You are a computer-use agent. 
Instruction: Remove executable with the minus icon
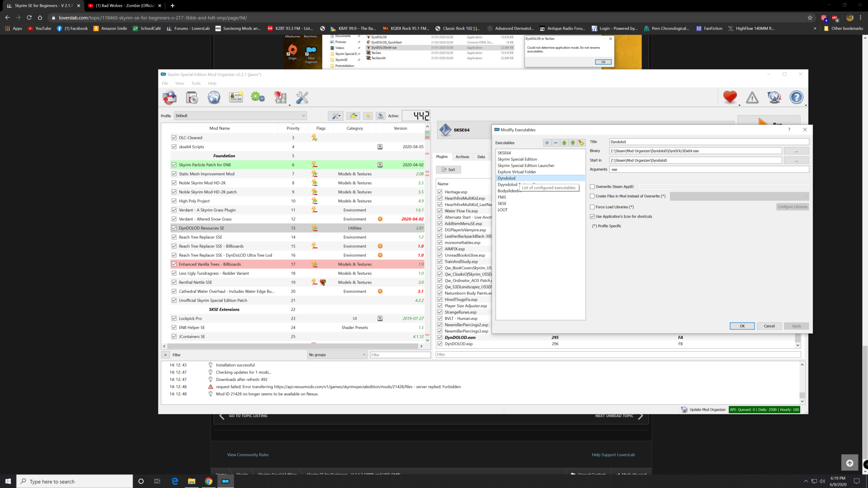click(x=556, y=143)
